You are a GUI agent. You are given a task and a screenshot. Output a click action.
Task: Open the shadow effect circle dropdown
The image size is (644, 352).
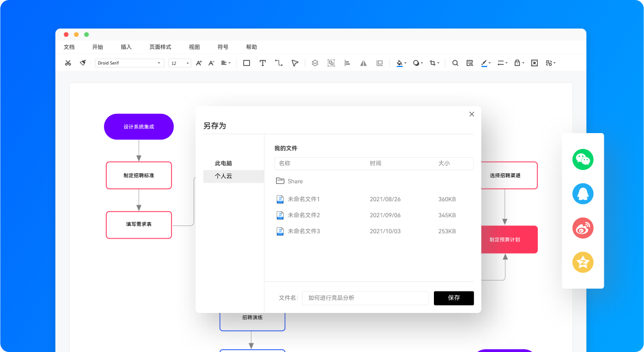click(x=418, y=63)
